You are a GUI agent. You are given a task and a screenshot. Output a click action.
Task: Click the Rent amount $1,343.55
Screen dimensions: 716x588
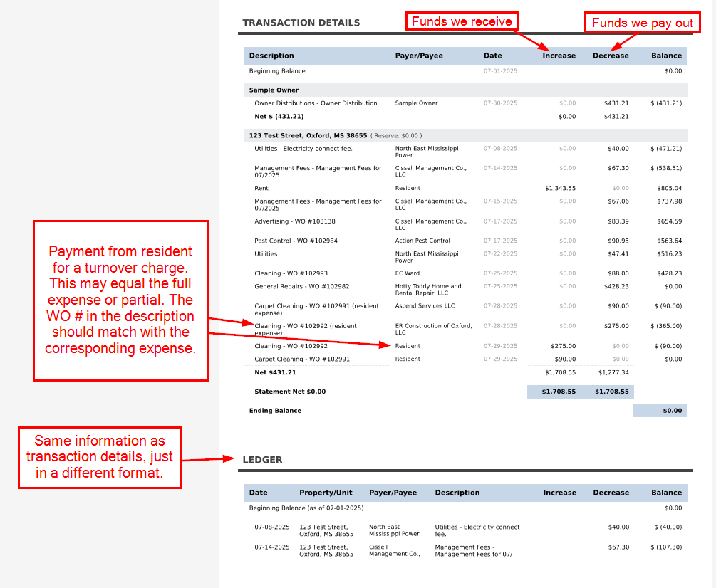pos(560,189)
